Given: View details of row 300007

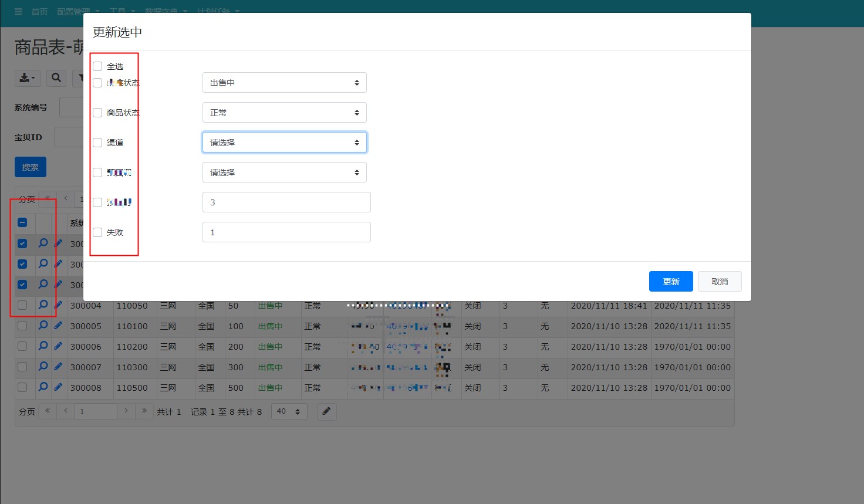Looking at the screenshot, I should click(43, 367).
